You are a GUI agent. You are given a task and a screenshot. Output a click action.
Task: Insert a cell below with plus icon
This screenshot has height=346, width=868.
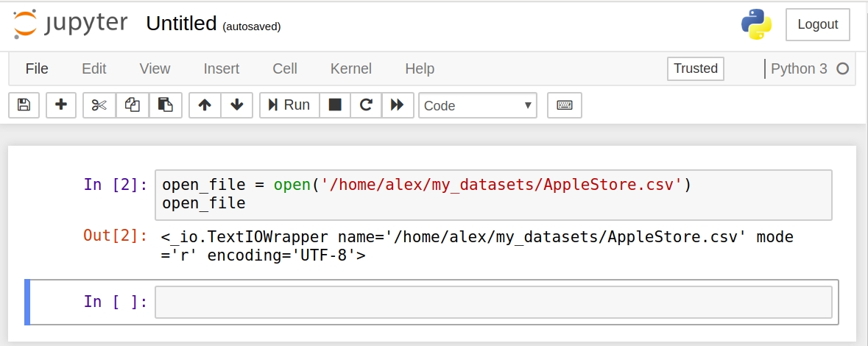[x=61, y=105]
